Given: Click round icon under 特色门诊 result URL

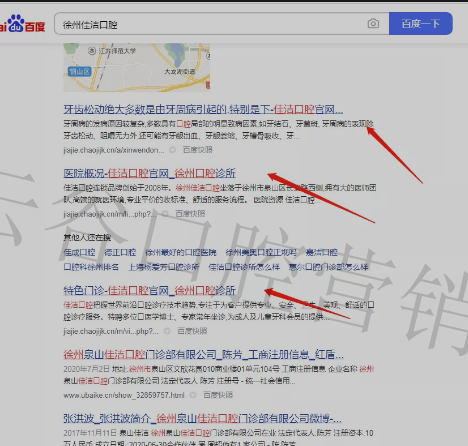Looking at the screenshot, I should tap(167, 331).
